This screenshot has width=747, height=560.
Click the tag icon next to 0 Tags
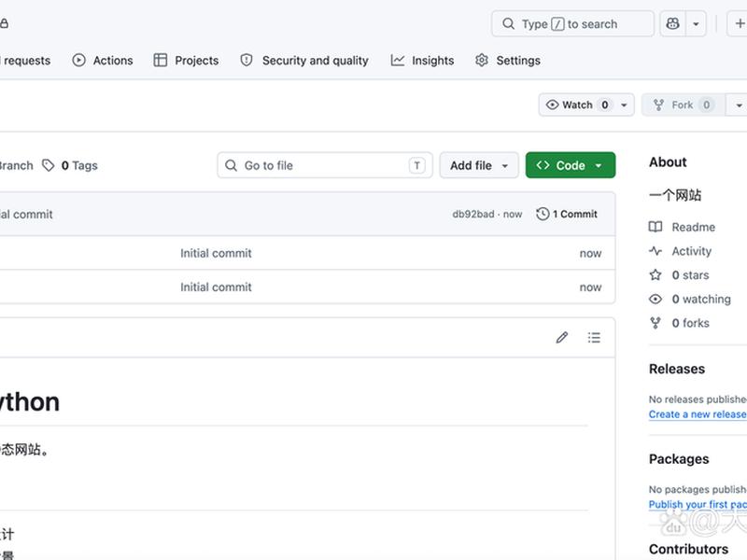[49, 165]
